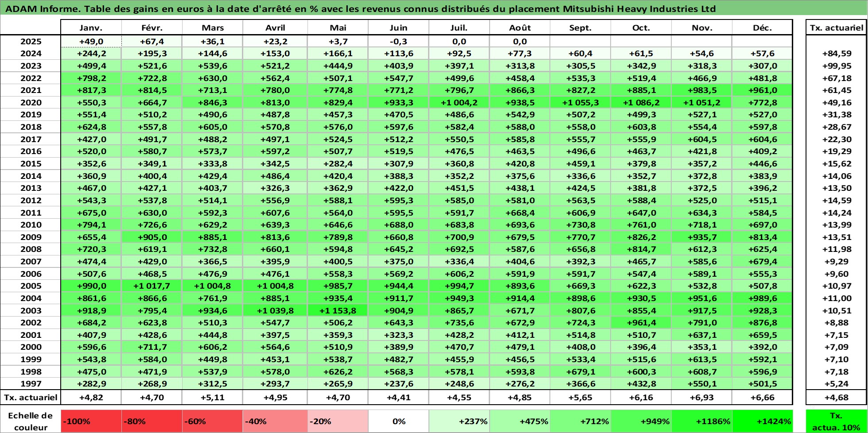Select cell +983,5 in 2021 row

click(x=702, y=90)
